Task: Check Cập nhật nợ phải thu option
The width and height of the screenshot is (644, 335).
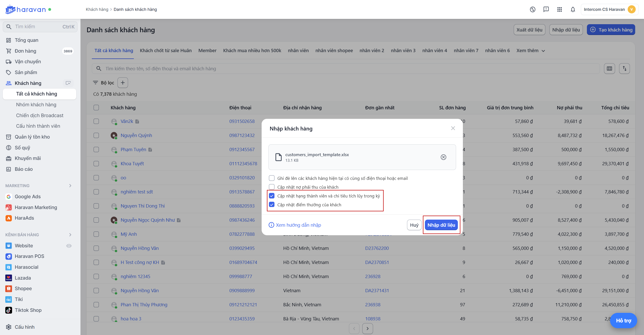Action: [x=272, y=187]
